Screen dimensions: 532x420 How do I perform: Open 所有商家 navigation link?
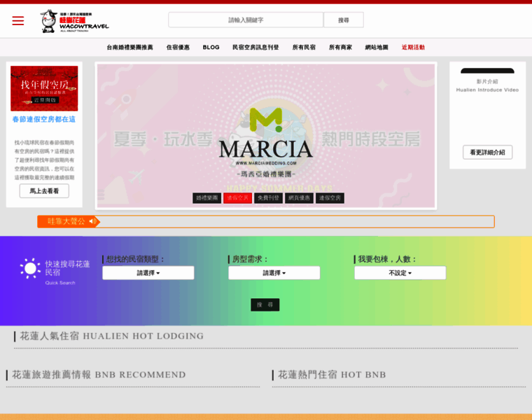(340, 48)
